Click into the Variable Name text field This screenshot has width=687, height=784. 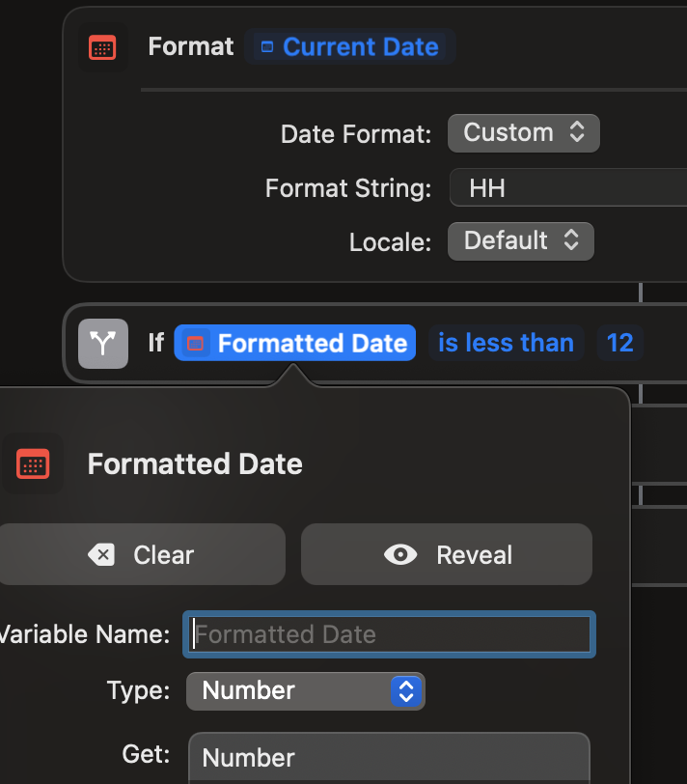pyautogui.click(x=389, y=634)
